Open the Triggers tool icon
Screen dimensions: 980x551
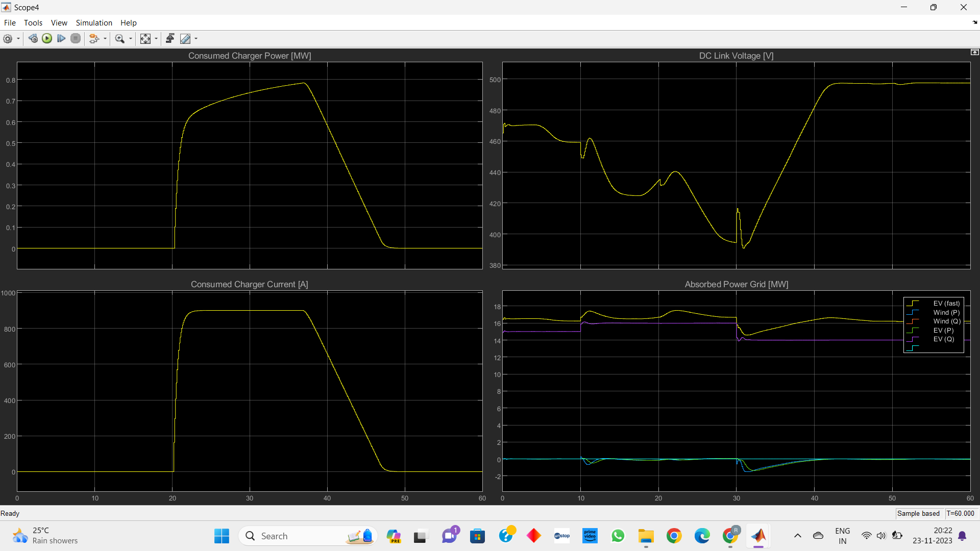click(170, 39)
